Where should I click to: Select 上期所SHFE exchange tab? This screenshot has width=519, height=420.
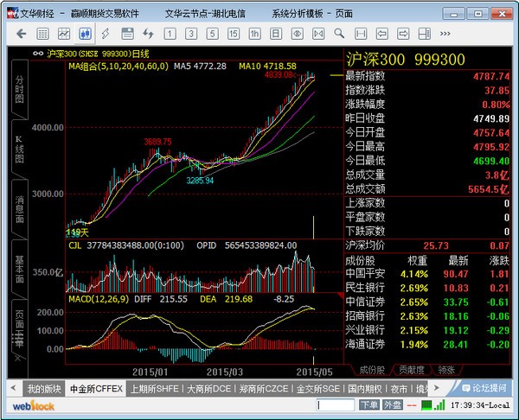[154, 389]
